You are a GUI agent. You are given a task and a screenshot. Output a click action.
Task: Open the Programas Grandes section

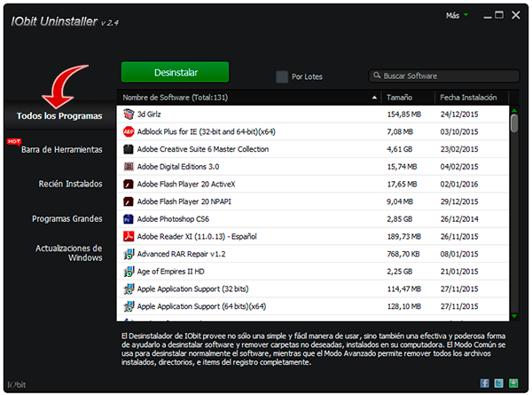tap(67, 218)
